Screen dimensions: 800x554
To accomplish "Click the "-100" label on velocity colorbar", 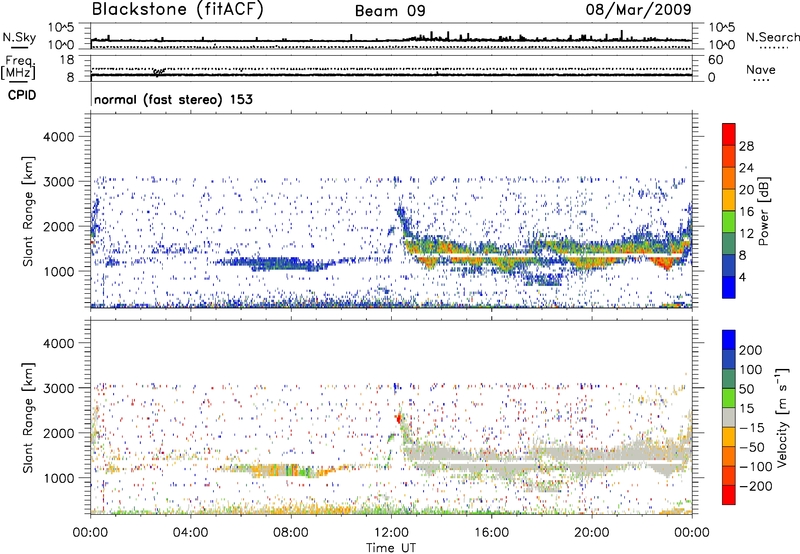I will coord(756,467).
